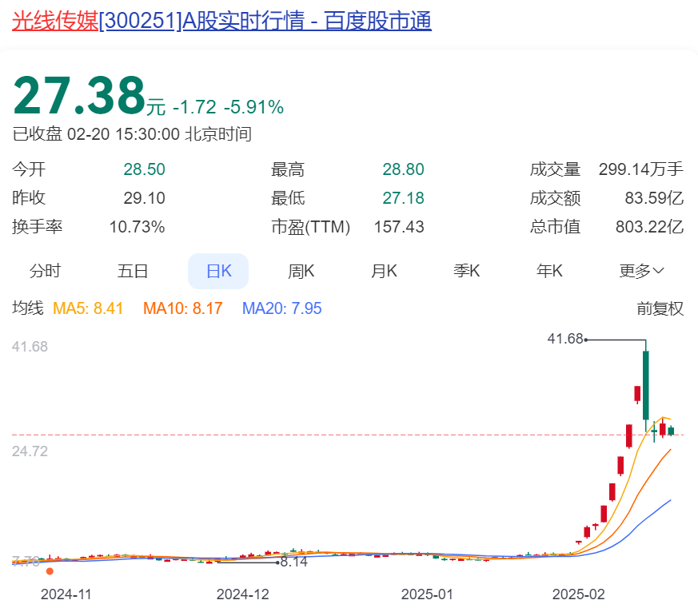The image size is (698, 616).
Task: Click the 总市值 value 803.22亿
Action: 649,227
